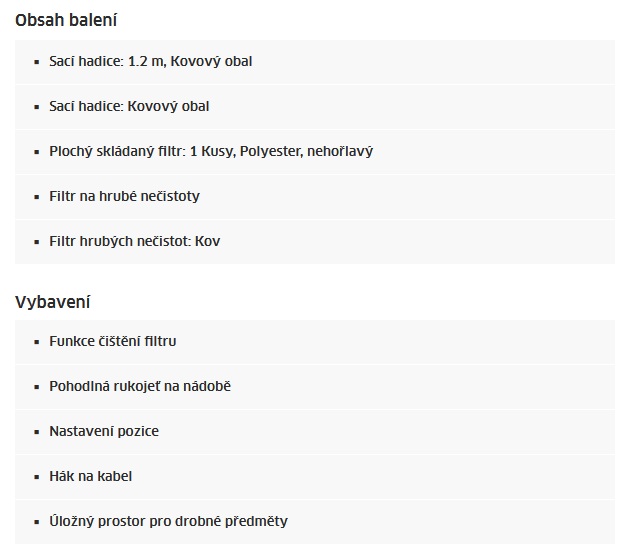Viewport: 632px width, 556px height.
Task: Click 'Filtr na hrubé nečistoty' entry
Action: (315, 197)
